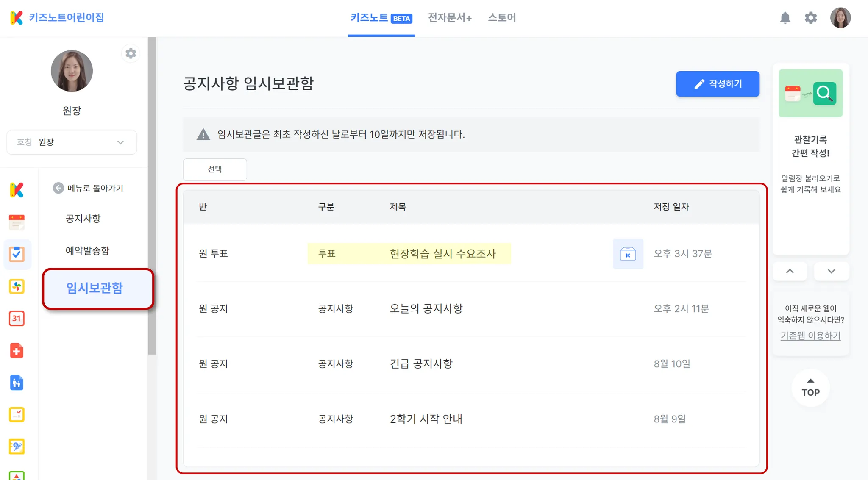Click the 선택 button above the table
This screenshot has height=480, width=868.
click(214, 169)
